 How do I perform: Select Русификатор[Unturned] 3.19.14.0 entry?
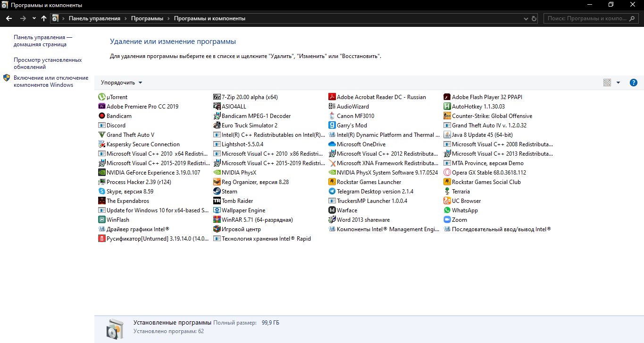153,239
